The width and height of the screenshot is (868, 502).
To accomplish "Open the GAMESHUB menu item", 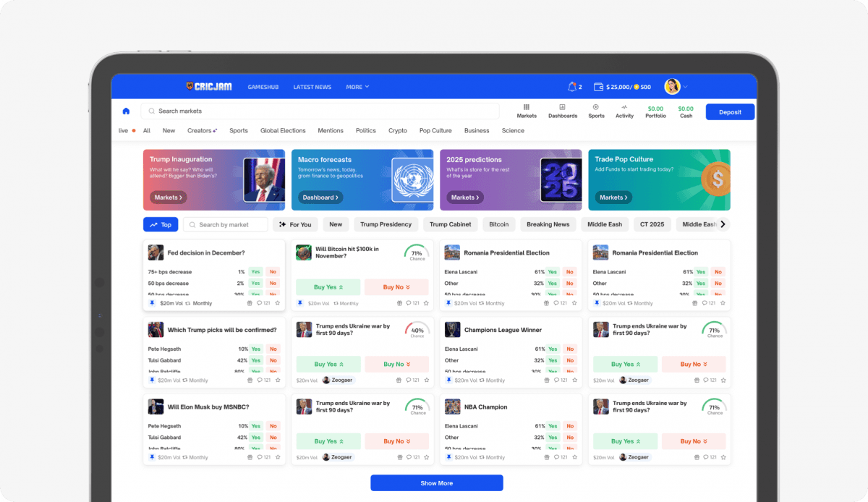I will coord(263,87).
